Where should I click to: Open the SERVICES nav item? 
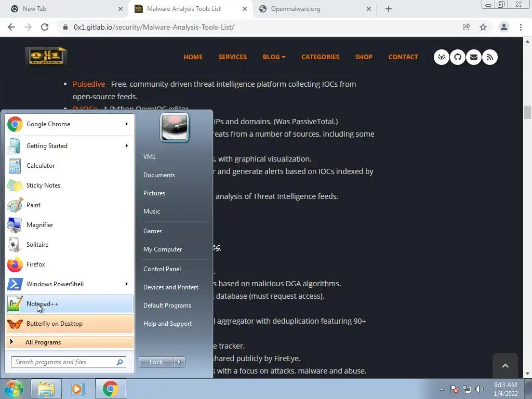pyautogui.click(x=232, y=57)
